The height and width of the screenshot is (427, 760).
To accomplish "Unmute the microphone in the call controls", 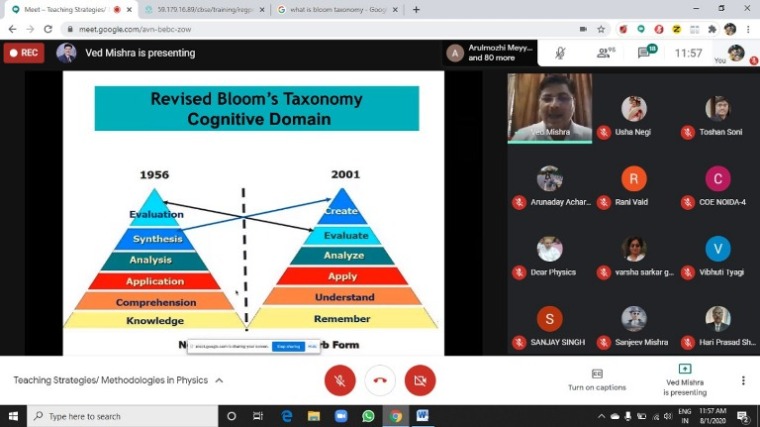I will pos(340,380).
